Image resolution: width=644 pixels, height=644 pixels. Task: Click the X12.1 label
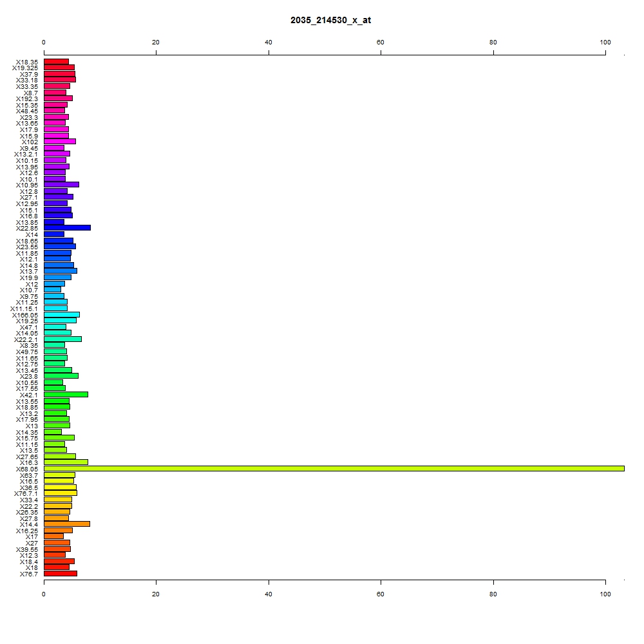click(29, 259)
